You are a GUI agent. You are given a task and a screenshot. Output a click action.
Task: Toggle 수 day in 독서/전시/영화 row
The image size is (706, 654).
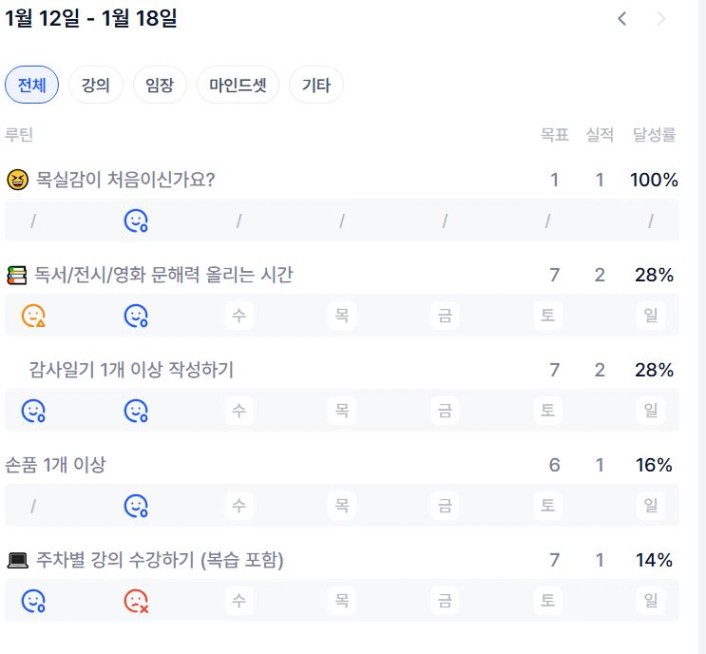pyautogui.click(x=239, y=316)
